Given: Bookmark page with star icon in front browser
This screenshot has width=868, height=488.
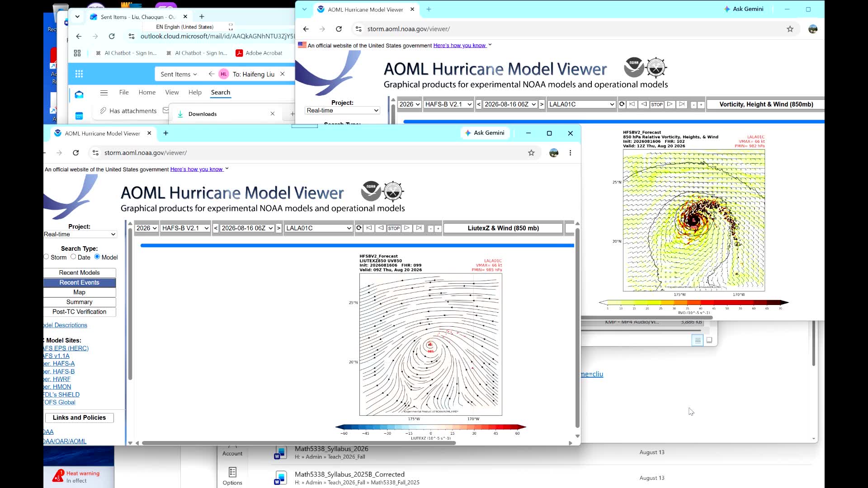Looking at the screenshot, I should 531,153.
